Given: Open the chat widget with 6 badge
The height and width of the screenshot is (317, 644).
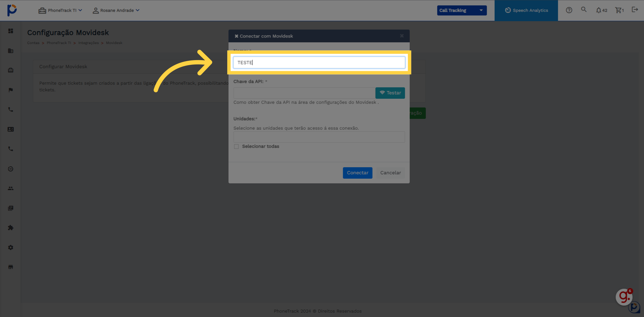Looking at the screenshot, I should [x=624, y=297].
